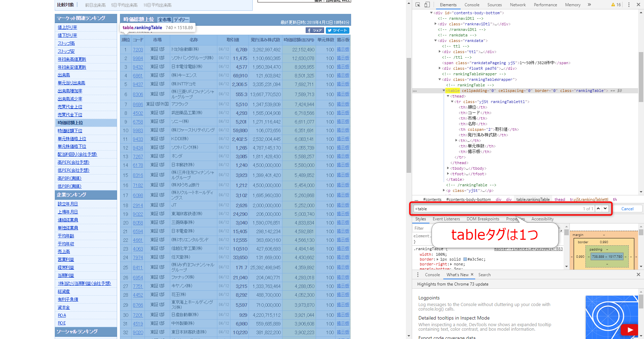Screen dimensions: 644x339
Task: Cancel the DOM search
Action: (x=627, y=209)
